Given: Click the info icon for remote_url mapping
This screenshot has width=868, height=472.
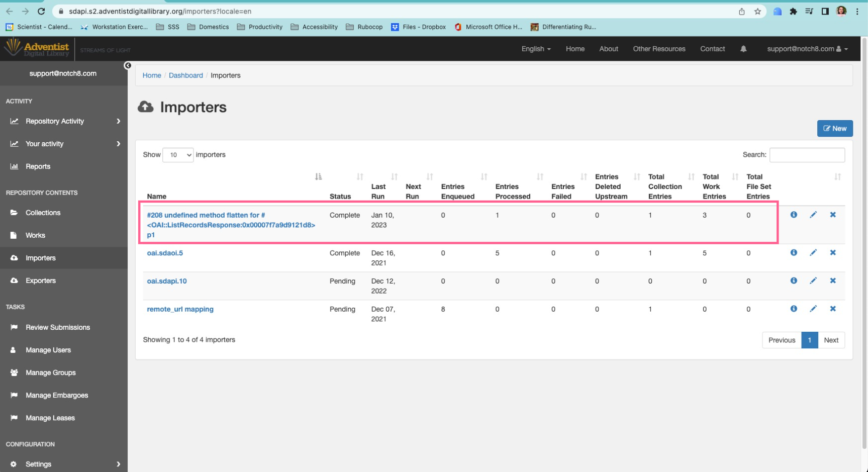Looking at the screenshot, I should 793,309.
